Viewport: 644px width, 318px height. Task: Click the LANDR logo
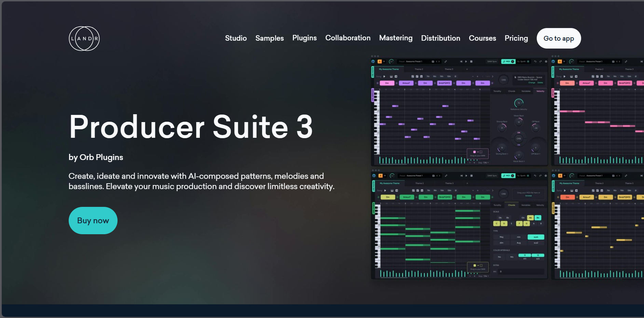tap(84, 38)
